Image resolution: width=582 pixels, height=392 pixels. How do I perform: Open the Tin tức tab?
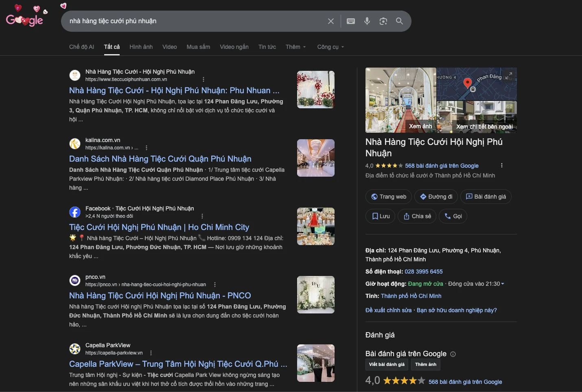pyautogui.click(x=267, y=47)
